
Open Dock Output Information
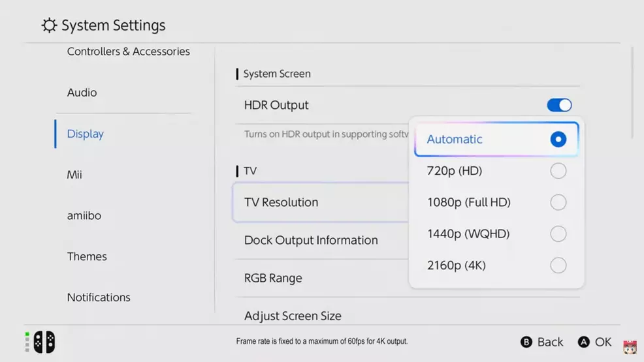point(311,240)
